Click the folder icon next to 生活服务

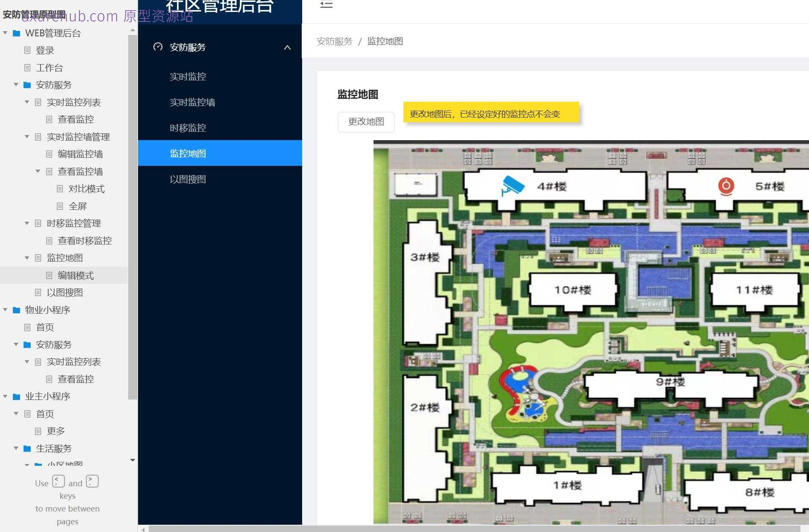point(27,449)
